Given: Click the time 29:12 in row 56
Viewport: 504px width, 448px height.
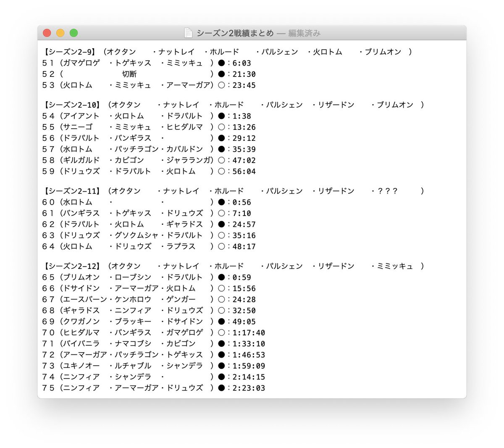Looking at the screenshot, I should point(244,138).
